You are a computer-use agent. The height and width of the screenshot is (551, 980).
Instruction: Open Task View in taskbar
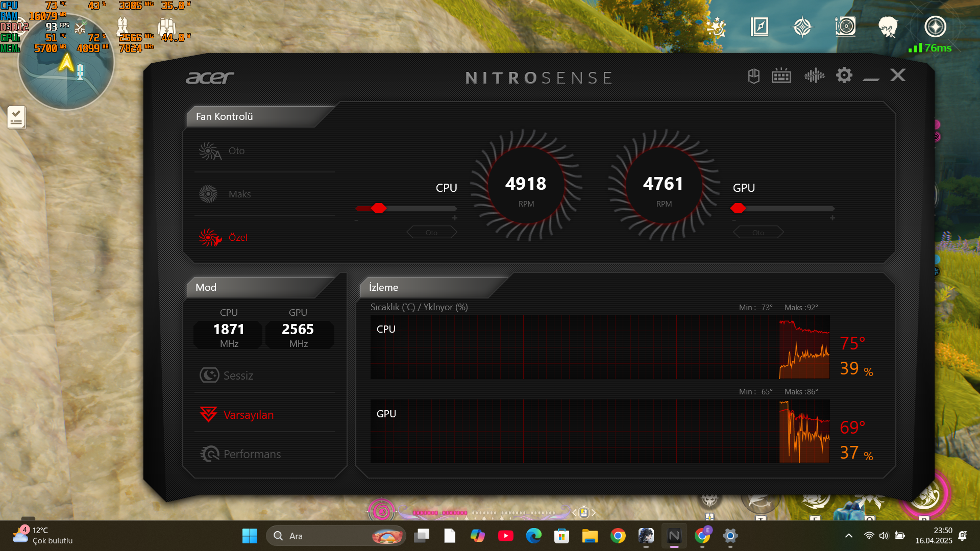422,536
